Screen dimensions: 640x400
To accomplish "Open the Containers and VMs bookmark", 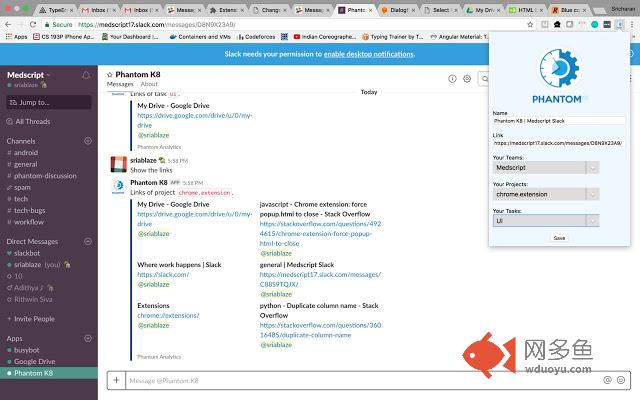I will pos(200,37).
